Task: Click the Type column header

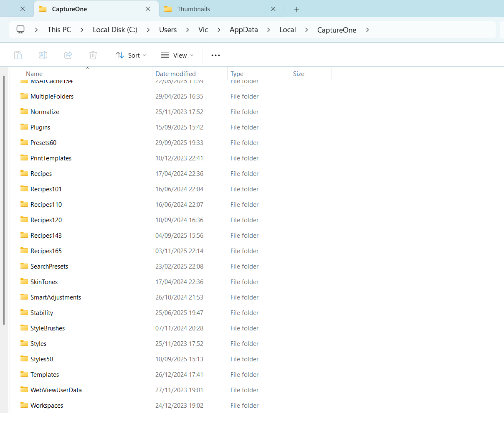Action: [237, 74]
